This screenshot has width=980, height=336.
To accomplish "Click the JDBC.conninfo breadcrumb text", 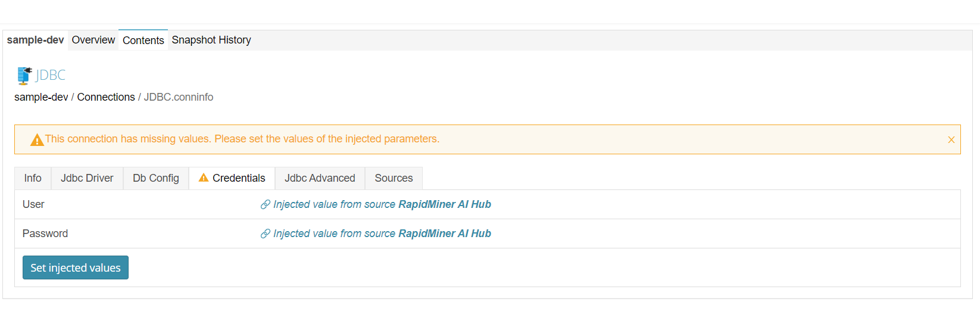I will [x=179, y=97].
